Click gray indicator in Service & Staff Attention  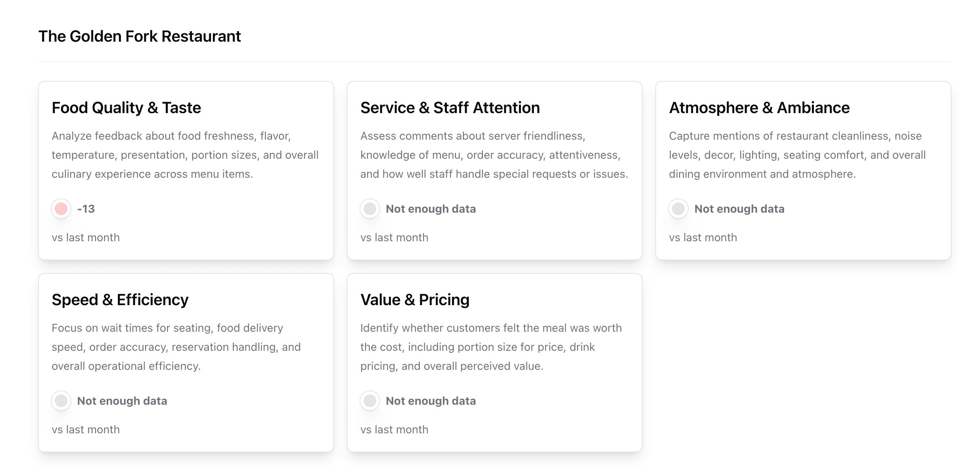(x=370, y=209)
